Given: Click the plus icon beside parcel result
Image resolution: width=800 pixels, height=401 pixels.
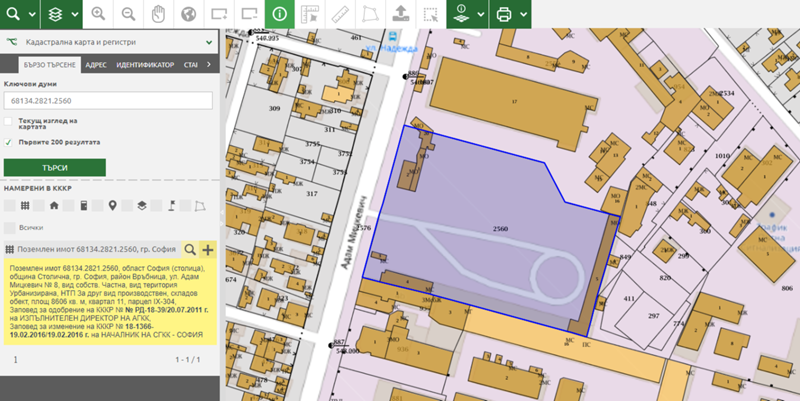Looking at the screenshot, I should [208, 249].
